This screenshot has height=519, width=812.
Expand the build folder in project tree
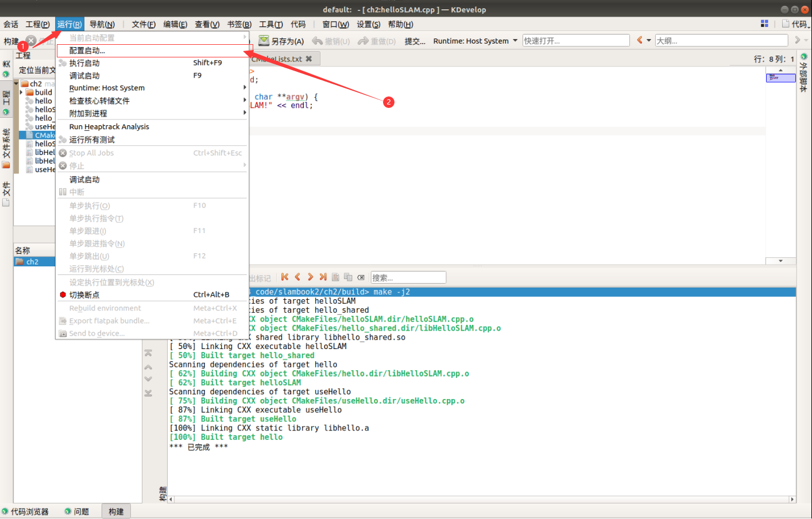click(22, 92)
